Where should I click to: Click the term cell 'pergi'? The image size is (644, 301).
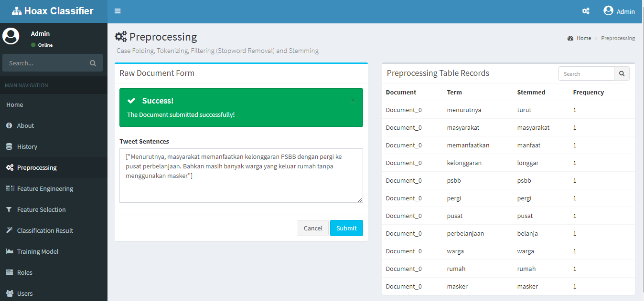point(454,198)
